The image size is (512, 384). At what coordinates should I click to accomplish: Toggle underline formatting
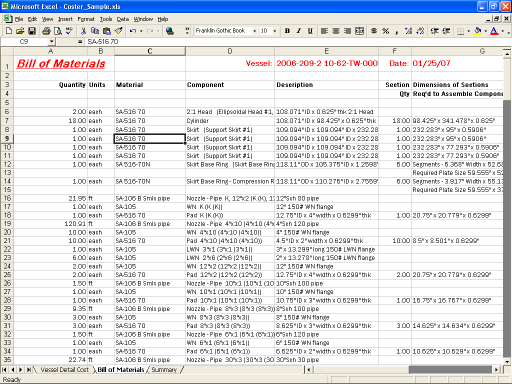click(310, 31)
